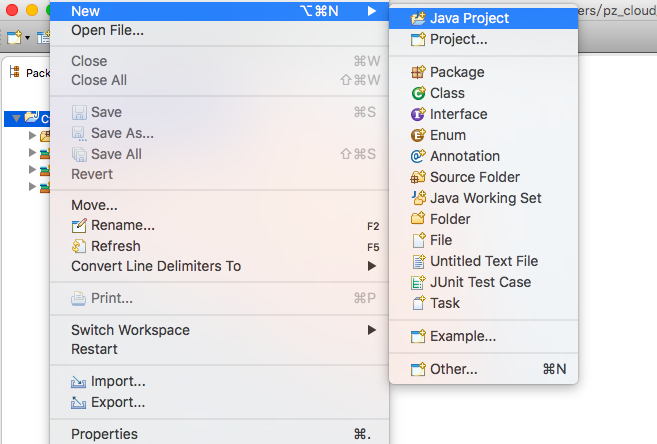This screenshot has height=444, width=657.
Task: Expand the Convert Line Delimiters To submenu
Action: [372, 266]
